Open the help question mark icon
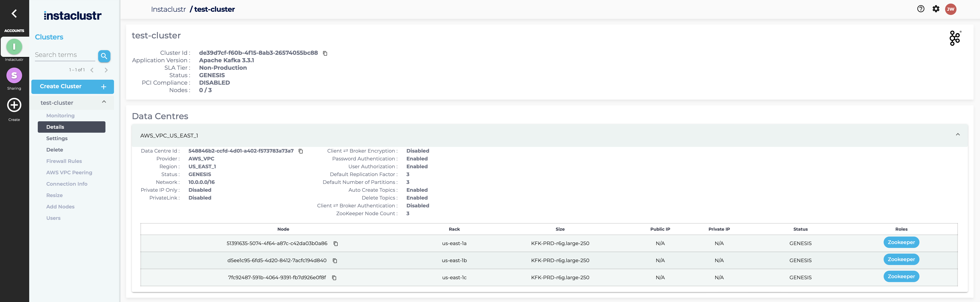This screenshot has height=302, width=980. [x=921, y=9]
